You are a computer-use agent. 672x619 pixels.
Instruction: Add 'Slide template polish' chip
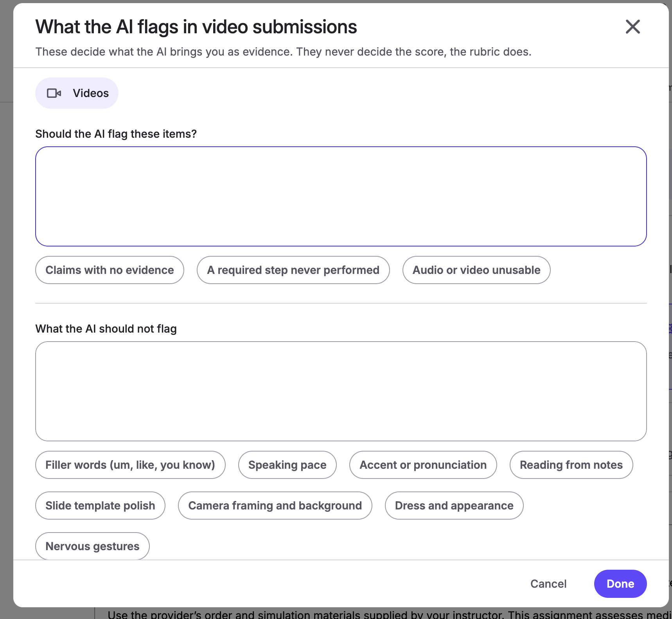(100, 506)
